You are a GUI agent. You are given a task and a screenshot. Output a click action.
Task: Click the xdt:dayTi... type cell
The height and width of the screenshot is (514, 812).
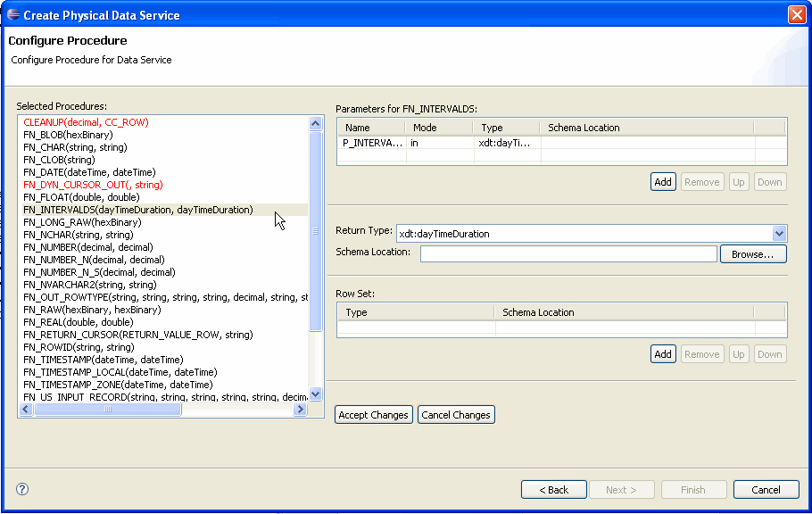pyautogui.click(x=508, y=143)
